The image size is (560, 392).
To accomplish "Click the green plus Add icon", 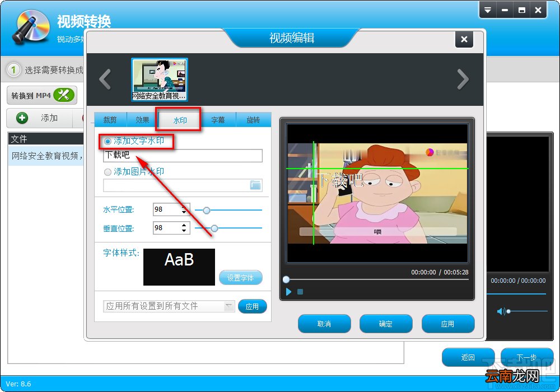I will 22,118.
